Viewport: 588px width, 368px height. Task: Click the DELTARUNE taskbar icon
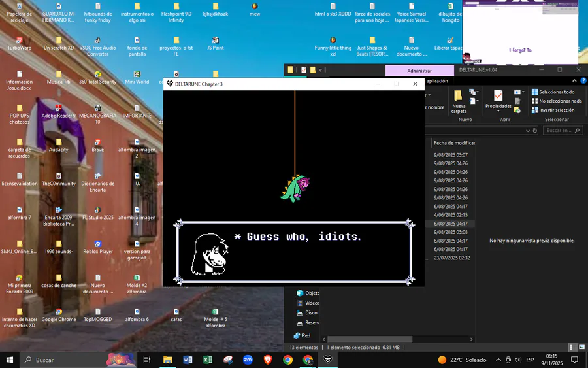coord(328,360)
